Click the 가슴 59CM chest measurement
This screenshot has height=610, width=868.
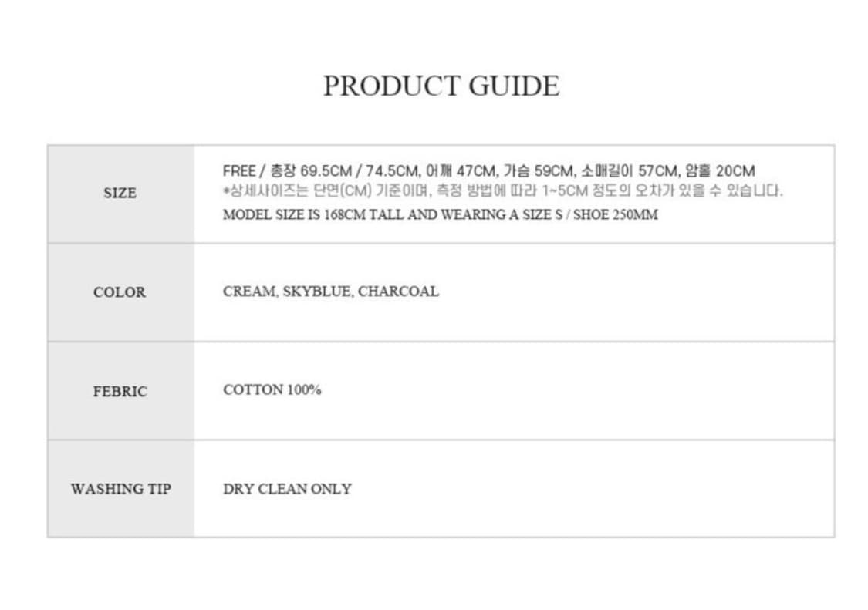tap(539, 170)
